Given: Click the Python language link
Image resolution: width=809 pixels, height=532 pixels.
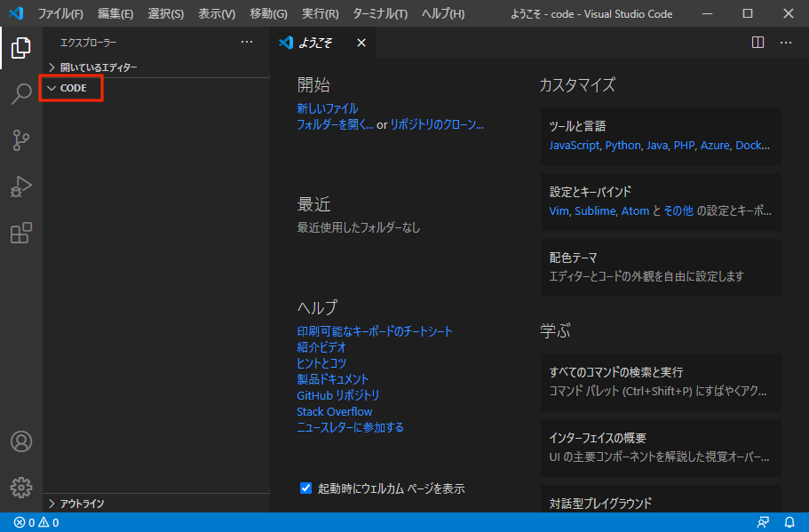Looking at the screenshot, I should coord(623,146).
